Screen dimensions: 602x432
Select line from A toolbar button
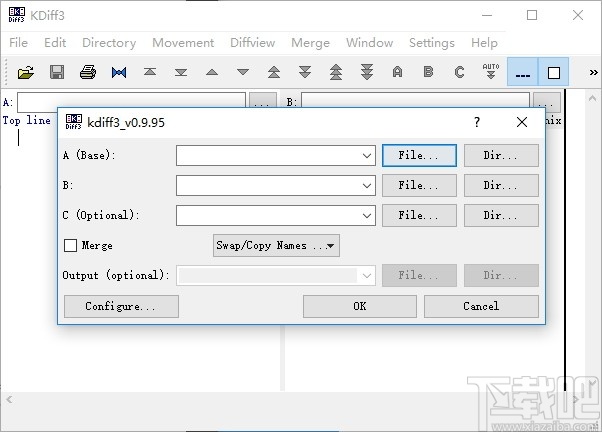tap(398, 72)
